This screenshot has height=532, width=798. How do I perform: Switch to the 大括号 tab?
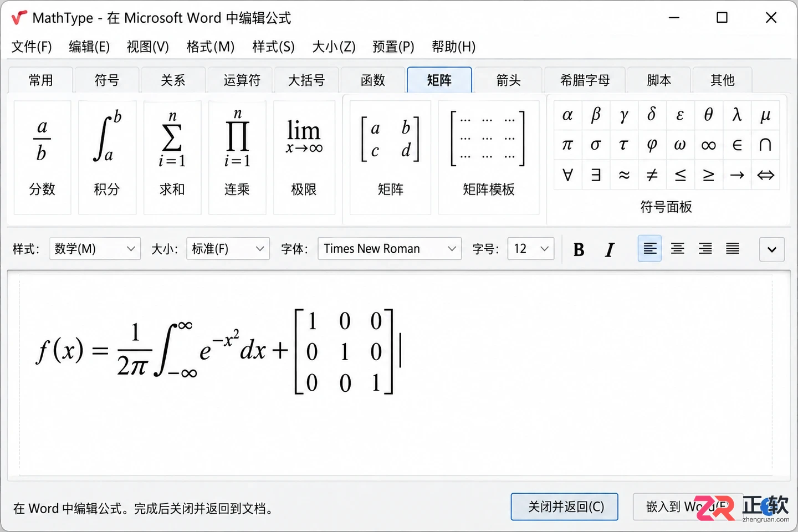click(306, 80)
